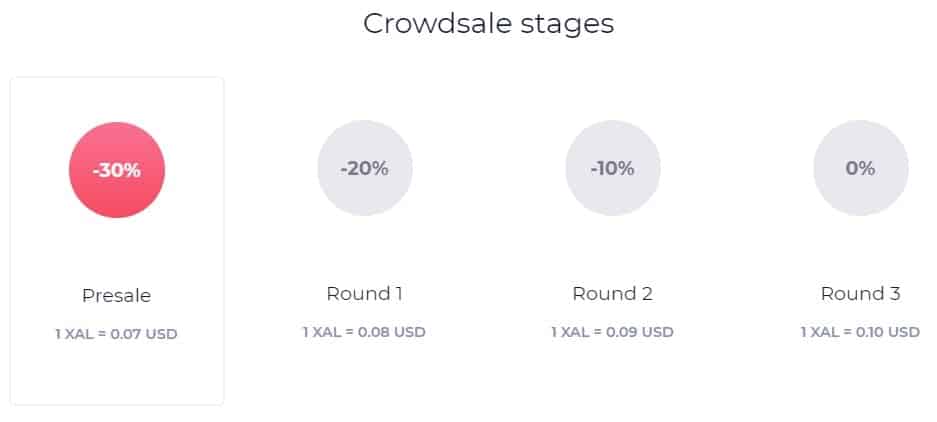
Task: Click the -10% text in Round 2 circle
Action: tap(613, 169)
